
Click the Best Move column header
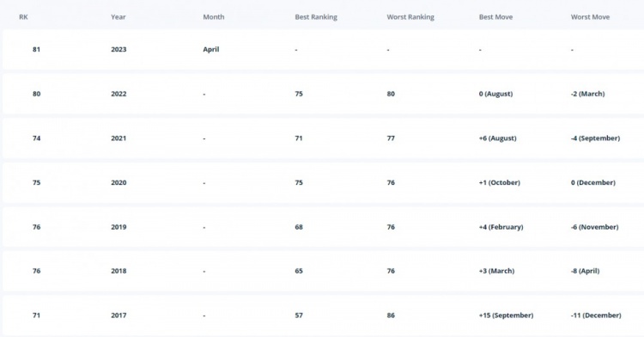point(495,17)
